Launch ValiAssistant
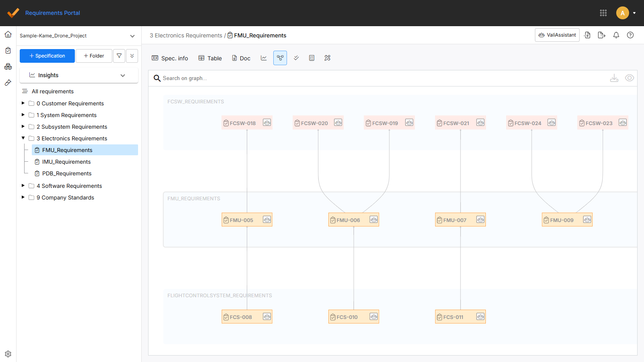 pyautogui.click(x=557, y=35)
